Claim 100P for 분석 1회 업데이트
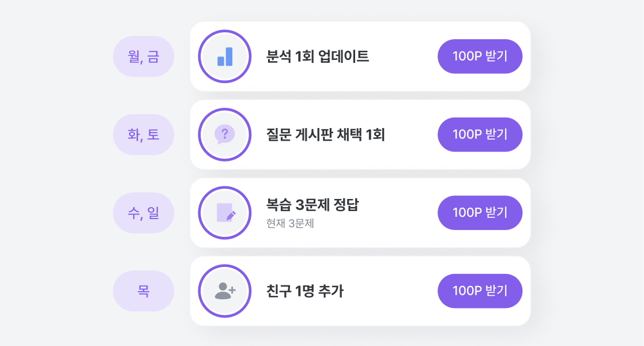This screenshot has height=346, width=644. [480, 57]
